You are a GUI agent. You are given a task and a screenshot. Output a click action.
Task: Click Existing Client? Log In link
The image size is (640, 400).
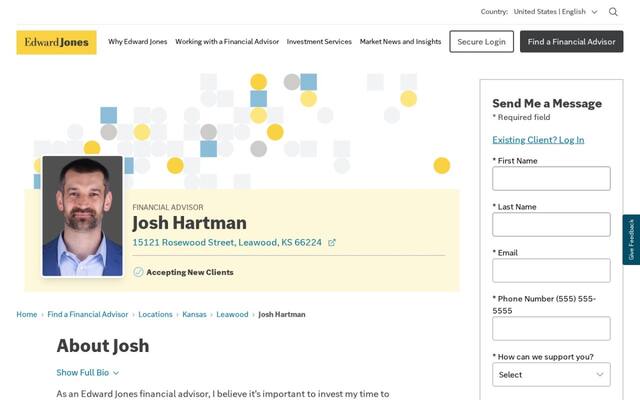click(538, 140)
